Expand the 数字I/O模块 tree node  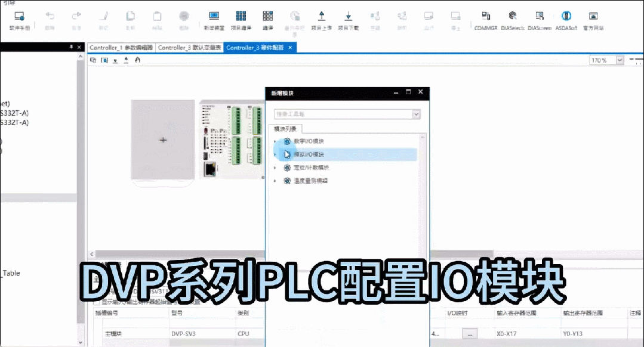point(275,141)
